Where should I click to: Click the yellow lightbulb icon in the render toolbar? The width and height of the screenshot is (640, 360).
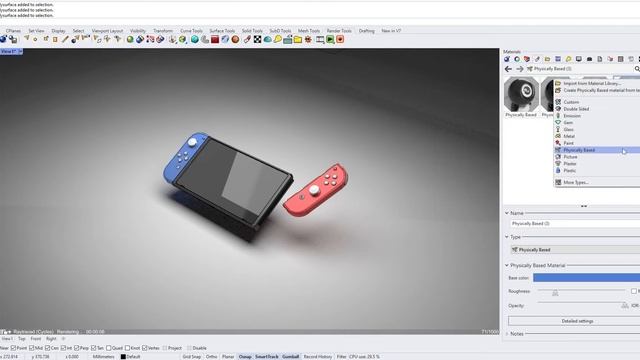[x=278, y=40]
